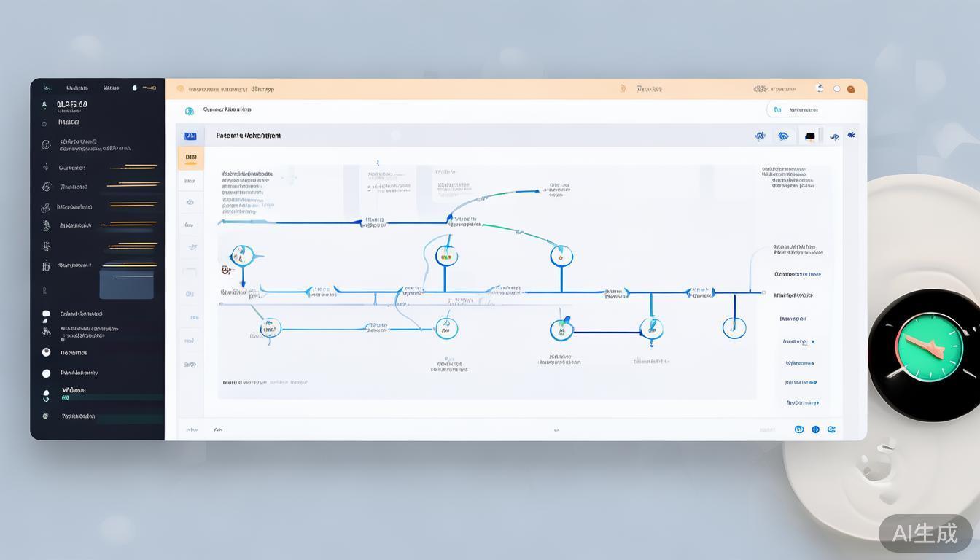Click the canvas title text next to blue square icon
Viewport: 980px width, 560px height.
point(248,136)
